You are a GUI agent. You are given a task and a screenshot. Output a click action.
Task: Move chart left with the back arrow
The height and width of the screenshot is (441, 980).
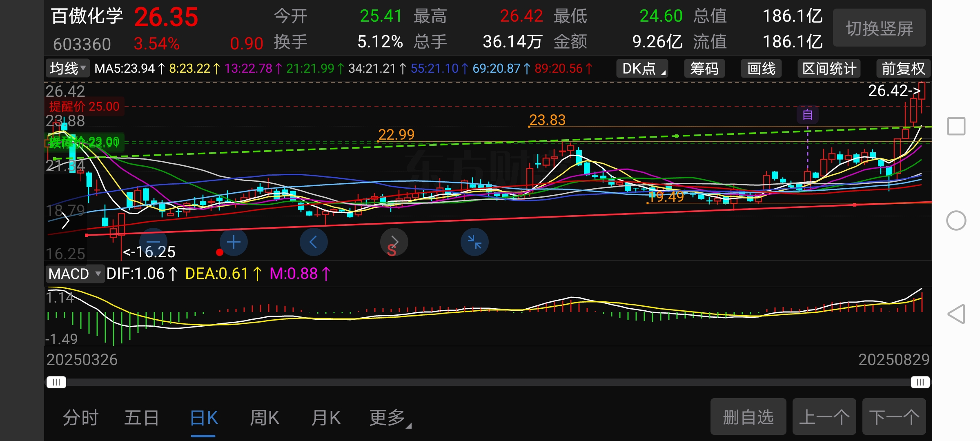click(x=314, y=242)
